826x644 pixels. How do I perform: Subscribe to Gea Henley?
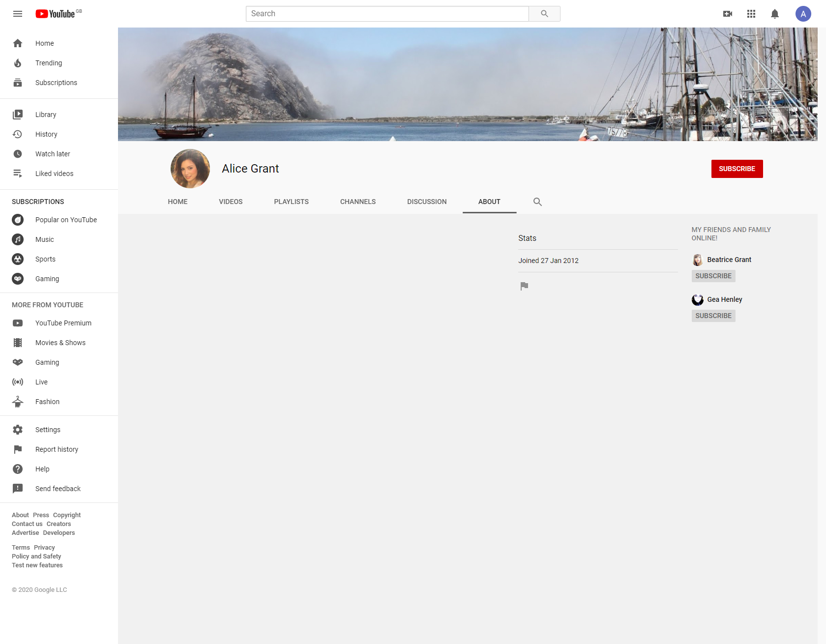(x=713, y=316)
